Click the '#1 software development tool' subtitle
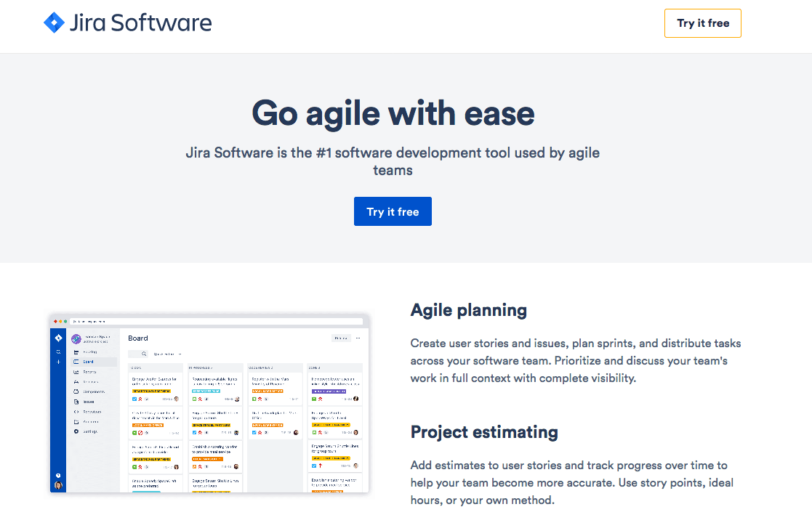Image resolution: width=812 pixels, height=528 pixels. click(x=393, y=161)
